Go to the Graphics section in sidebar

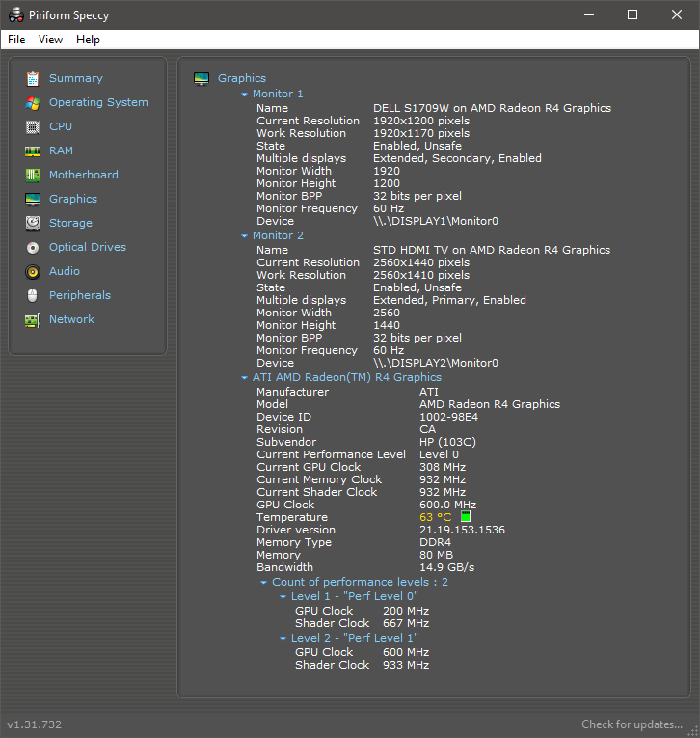[x=73, y=199]
